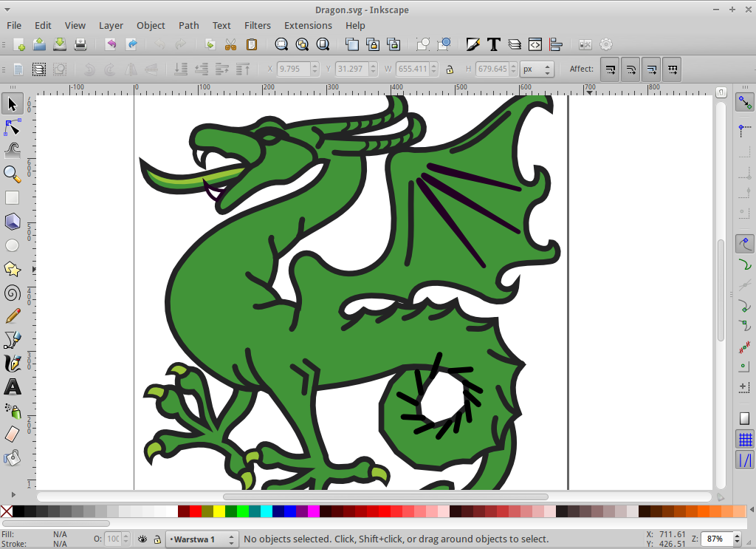
Task: Toggle width-height ratio lock
Action: [x=449, y=69]
